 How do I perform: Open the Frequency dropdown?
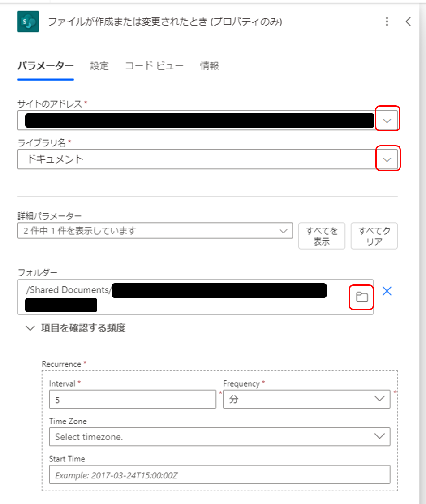[306, 399]
